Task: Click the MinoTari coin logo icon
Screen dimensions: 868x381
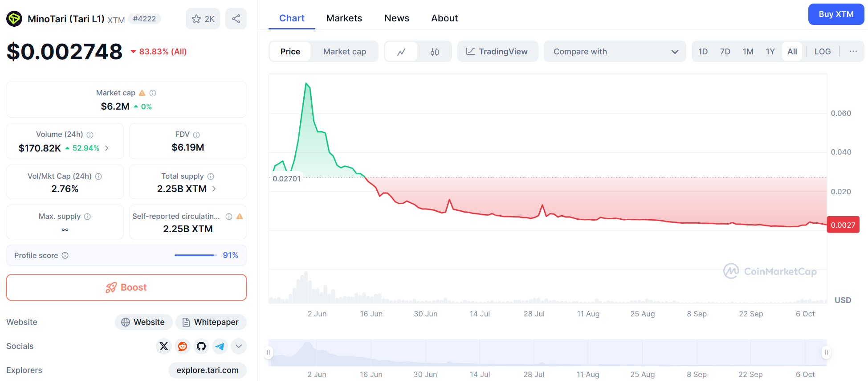Action: pos(14,19)
